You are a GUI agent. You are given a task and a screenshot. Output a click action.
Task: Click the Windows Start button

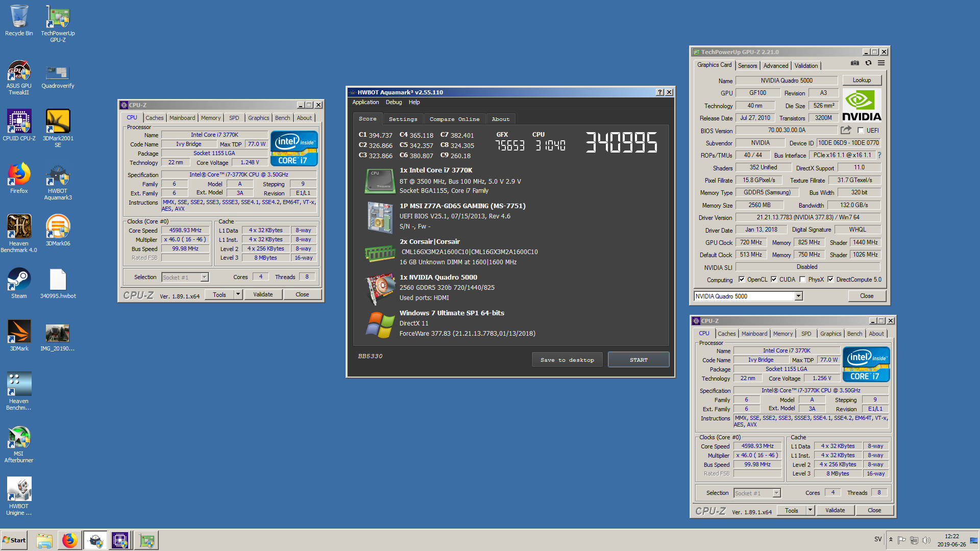[14, 540]
